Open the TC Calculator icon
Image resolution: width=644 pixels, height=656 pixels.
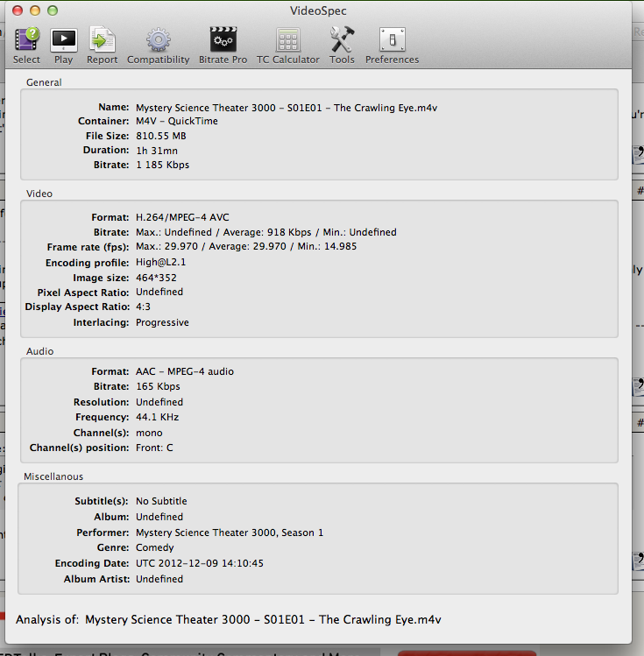pyautogui.click(x=288, y=40)
